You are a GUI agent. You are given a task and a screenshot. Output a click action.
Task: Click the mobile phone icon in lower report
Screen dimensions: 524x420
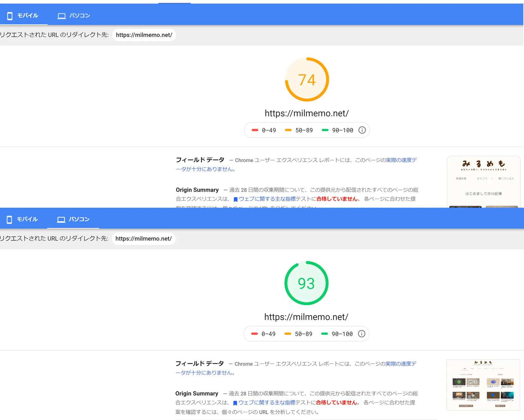(x=9, y=220)
